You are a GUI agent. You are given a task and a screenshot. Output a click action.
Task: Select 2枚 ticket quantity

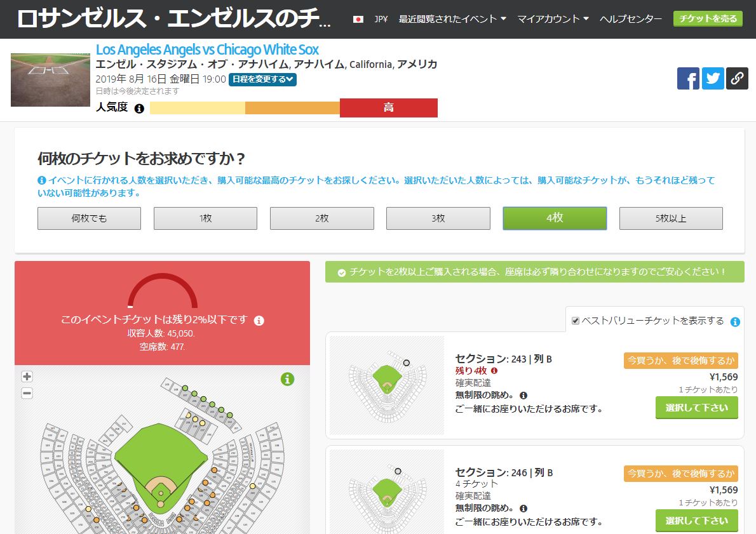pos(322,218)
